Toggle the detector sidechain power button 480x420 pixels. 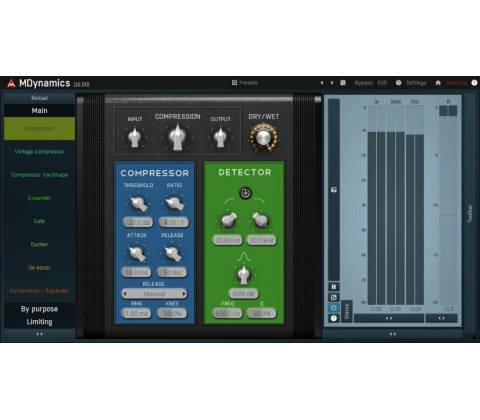click(245, 193)
